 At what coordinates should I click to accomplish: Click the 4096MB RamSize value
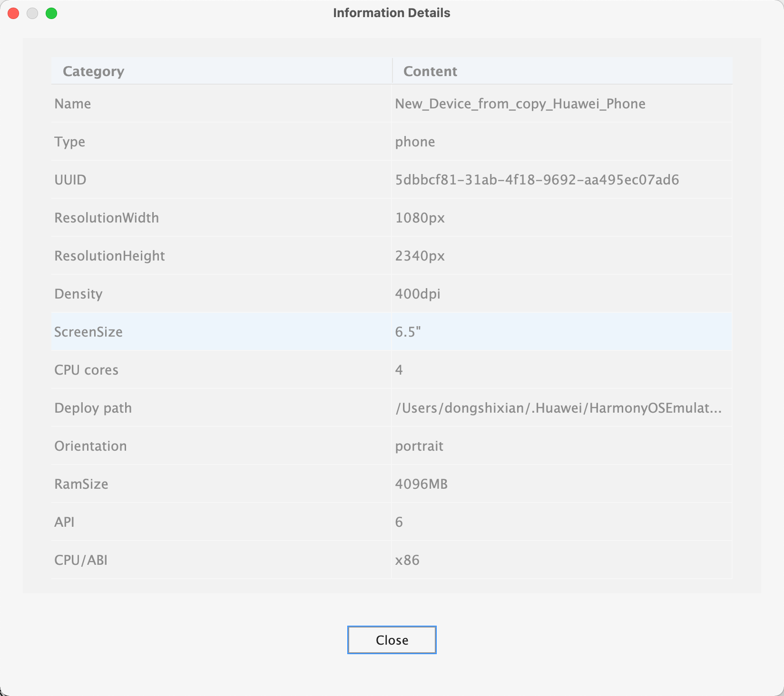point(421,484)
